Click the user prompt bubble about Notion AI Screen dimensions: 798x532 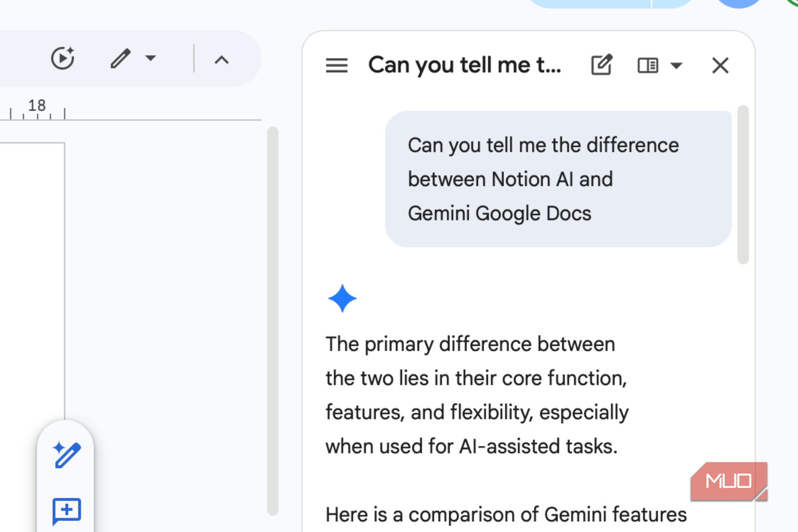[558, 179]
